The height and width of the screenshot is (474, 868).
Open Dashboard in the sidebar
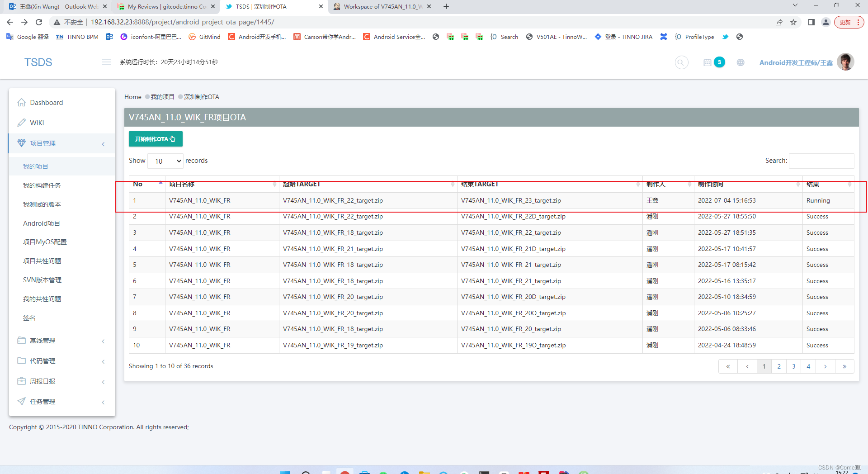62,103
